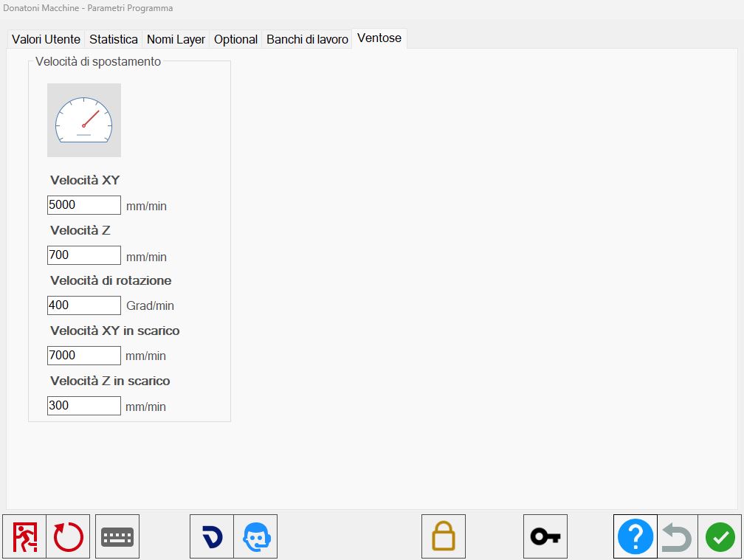Screen dimensions: 744x560
Task: Click the black key icon
Action: (x=545, y=536)
